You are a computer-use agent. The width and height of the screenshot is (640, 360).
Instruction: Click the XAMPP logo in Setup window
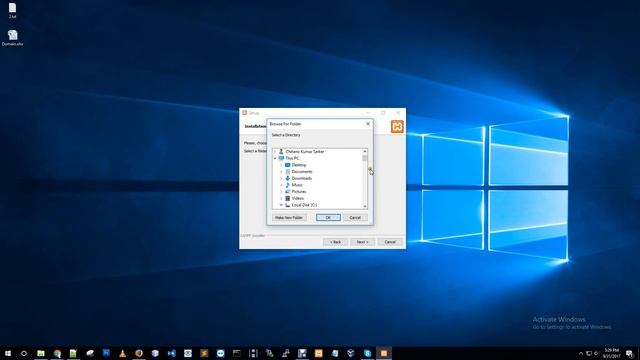(x=397, y=127)
